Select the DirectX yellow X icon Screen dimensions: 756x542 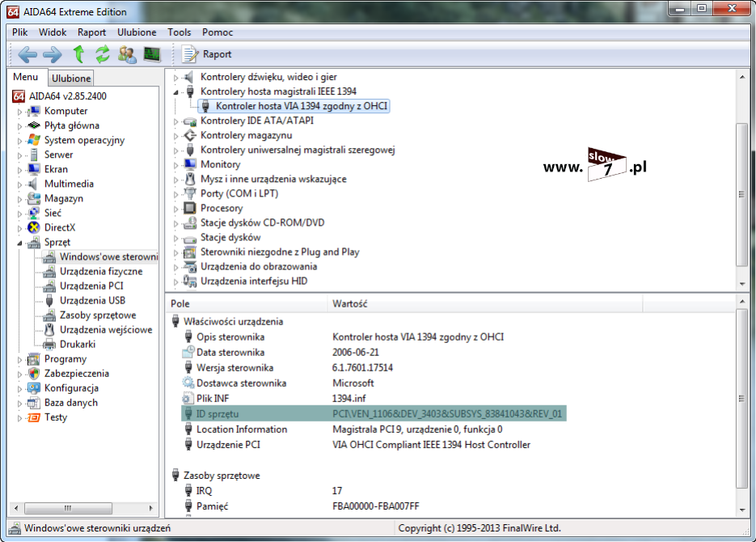tap(34, 227)
